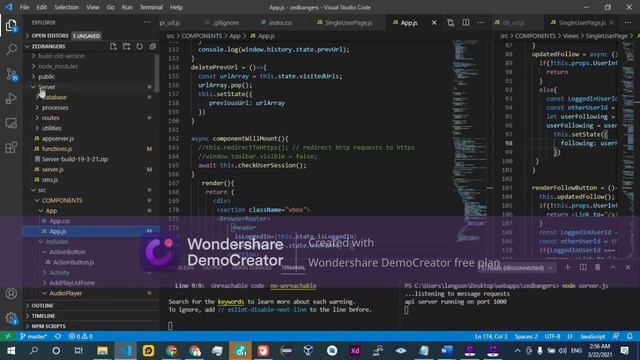Open Run and Debug view
The height and width of the screenshot is (360, 640).
tap(11, 98)
